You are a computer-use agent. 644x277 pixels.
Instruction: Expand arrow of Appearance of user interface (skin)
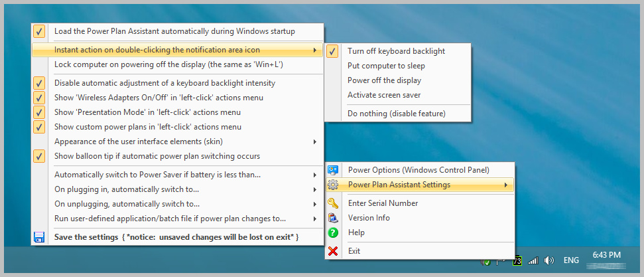(315, 142)
